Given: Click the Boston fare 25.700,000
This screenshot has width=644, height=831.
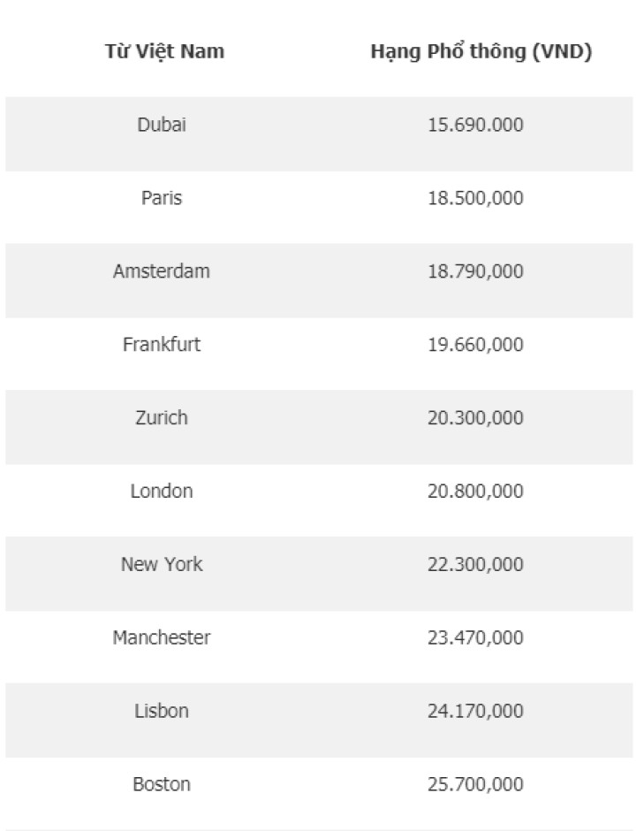Looking at the screenshot, I should pos(475,784).
